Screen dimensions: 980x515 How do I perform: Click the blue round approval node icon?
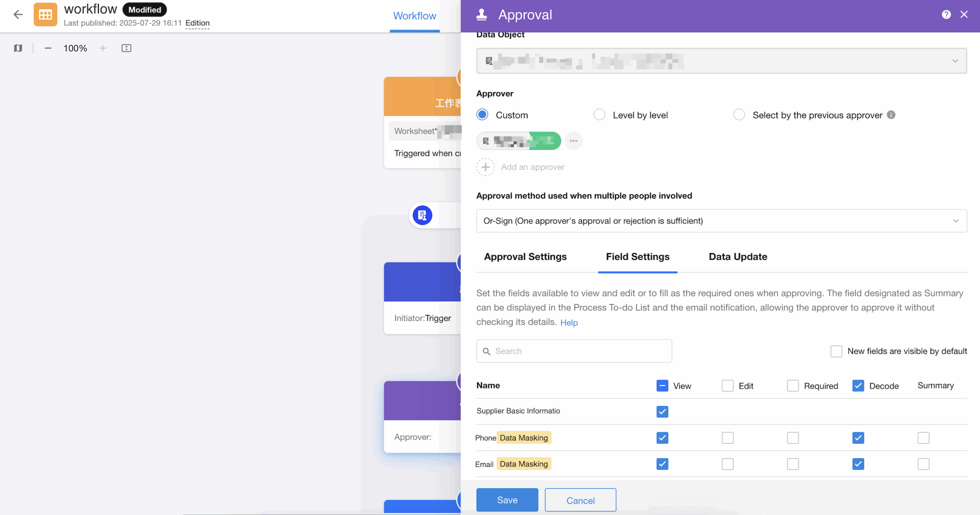pos(422,215)
